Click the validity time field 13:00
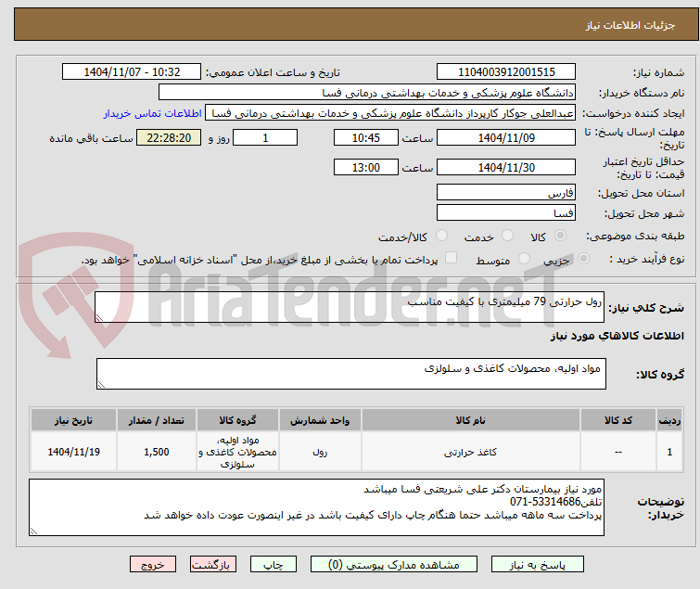 click(366, 167)
